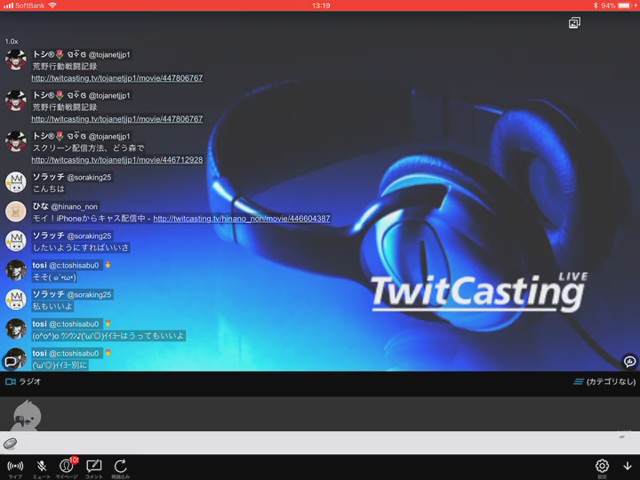Tap the battery indicator in the status bar
640x480 pixels.
[x=624, y=5]
